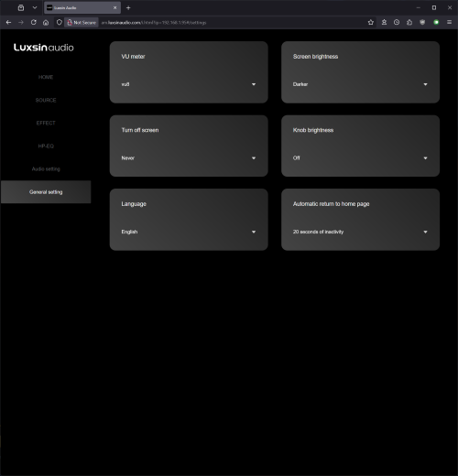Image resolution: width=458 pixels, height=476 pixels.
Task: Click the Firefox View icon
Action: [21, 7]
